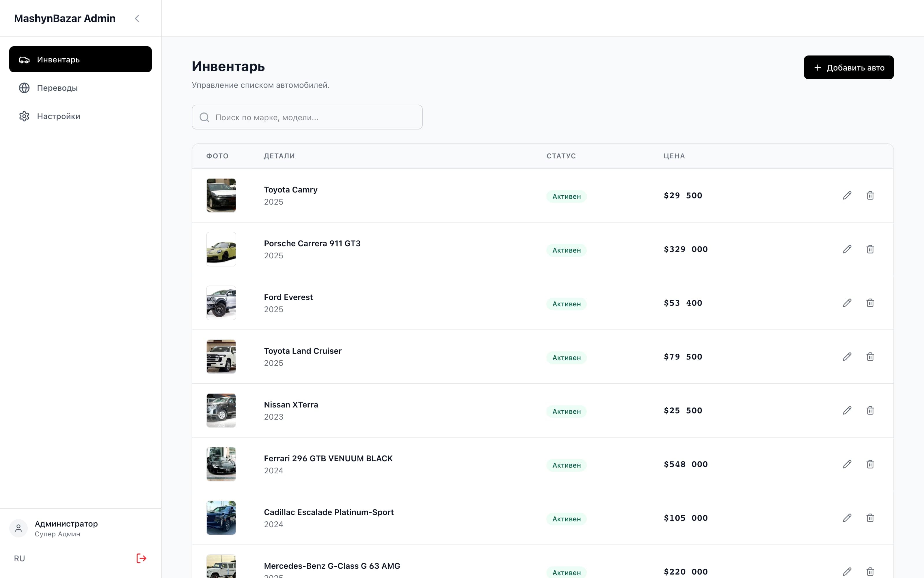
Task: Open the Инвентарь sidebar section
Action: pos(81,59)
